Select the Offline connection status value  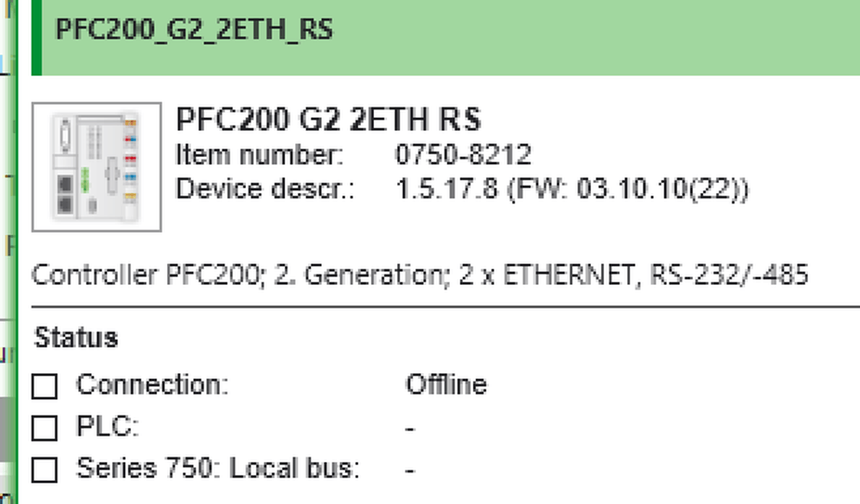tap(446, 385)
